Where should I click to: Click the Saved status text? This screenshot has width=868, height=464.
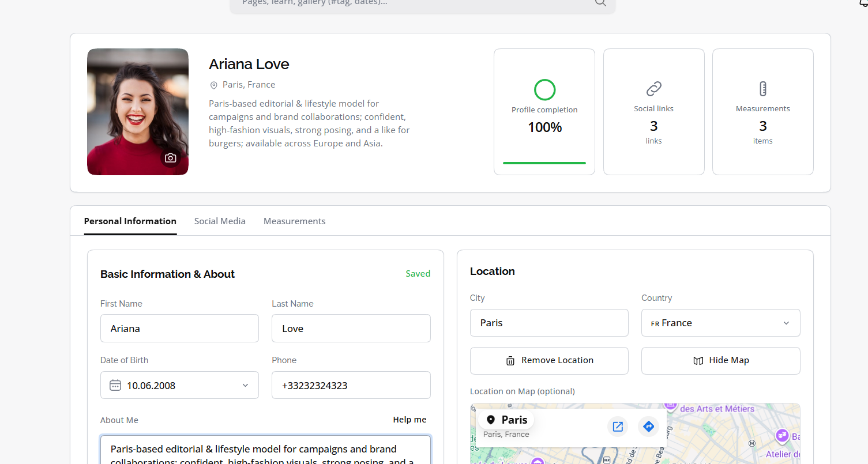pyautogui.click(x=418, y=274)
